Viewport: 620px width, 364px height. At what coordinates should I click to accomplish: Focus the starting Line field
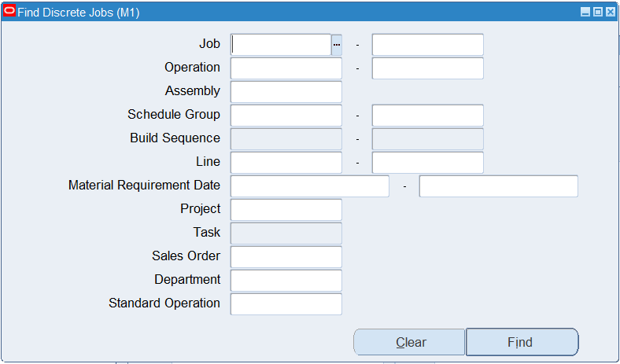click(x=286, y=163)
